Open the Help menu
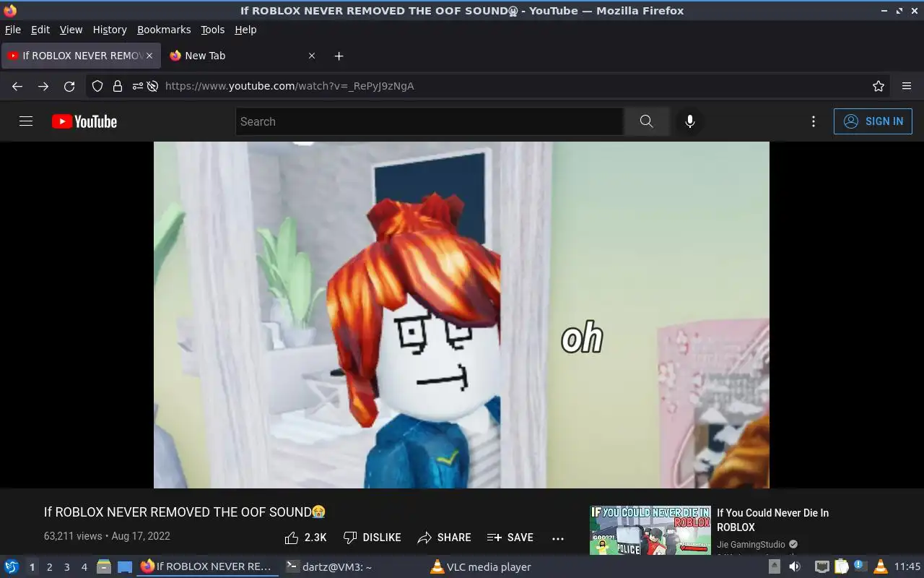Viewport: 924px width, 578px height. click(245, 30)
